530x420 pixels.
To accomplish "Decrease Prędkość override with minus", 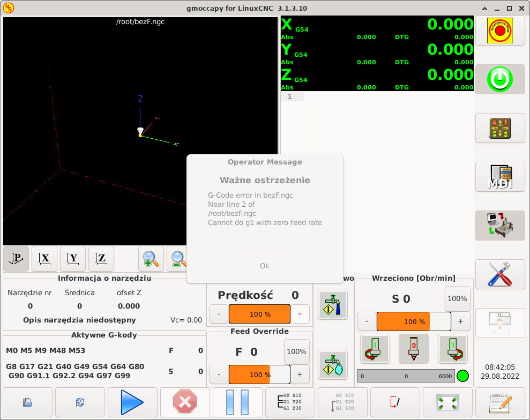I will click(x=219, y=314).
